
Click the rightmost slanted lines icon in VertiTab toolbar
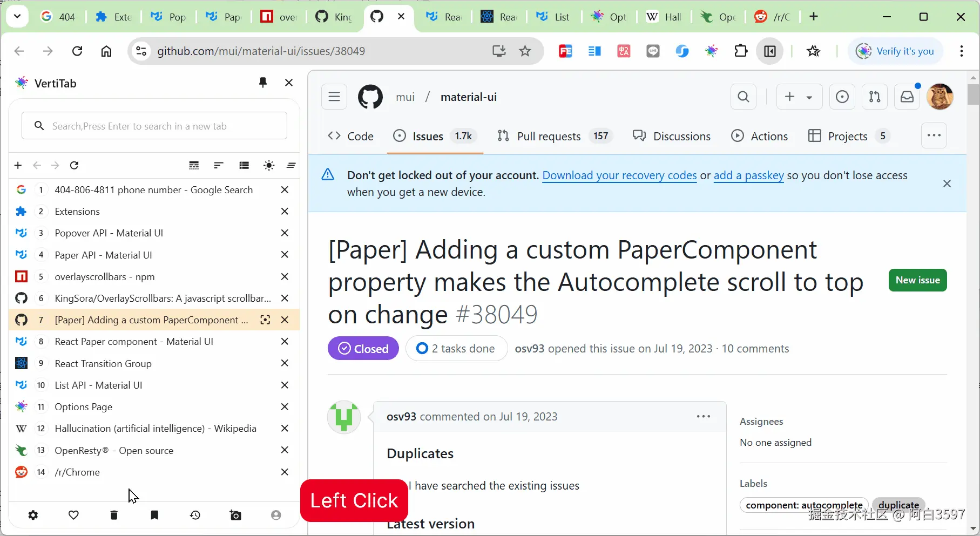click(x=291, y=165)
